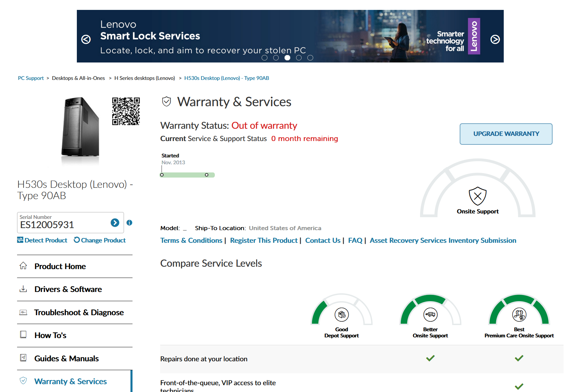Image resolution: width=584 pixels, height=392 pixels.
Task: Open Troubleshoot & Diagnose section
Action: (x=79, y=312)
